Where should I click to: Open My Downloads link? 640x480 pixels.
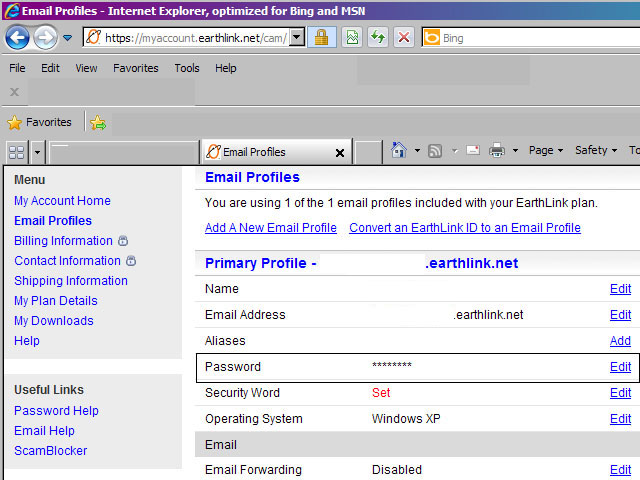point(54,321)
